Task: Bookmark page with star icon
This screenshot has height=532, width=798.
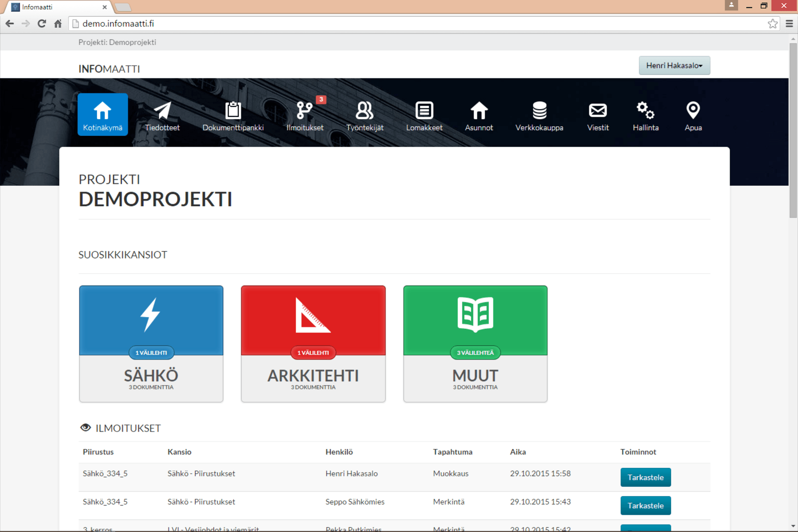Action: point(773,24)
